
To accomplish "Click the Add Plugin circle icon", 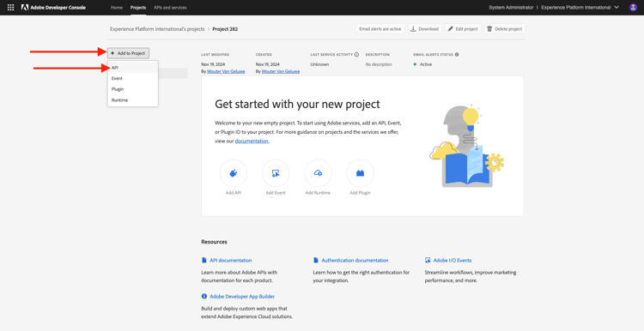I will pyautogui.click(x=360, y=173).
